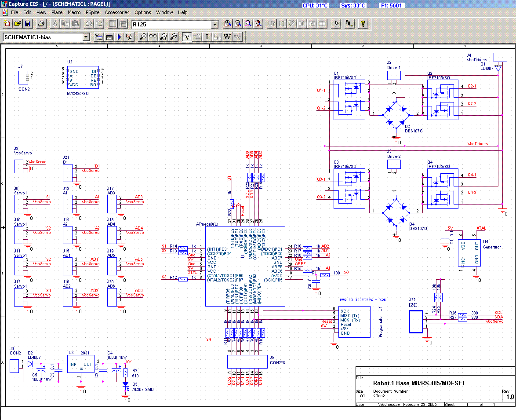Toggle snap to grid cursor icon
This screenshot has height=420, width=516.
tap(336, 24)
